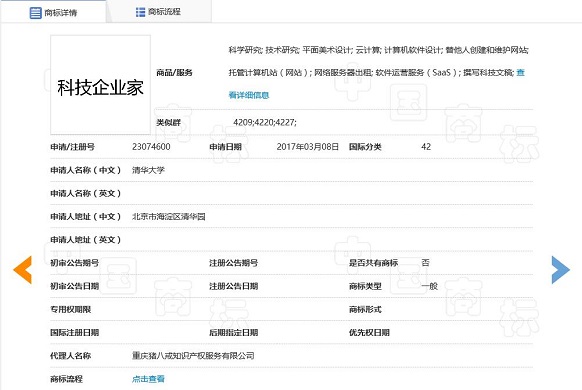Viewport: 582px width, 390px height.
Task: Select registration number 23074600
Action: click(x=151, y=147)
